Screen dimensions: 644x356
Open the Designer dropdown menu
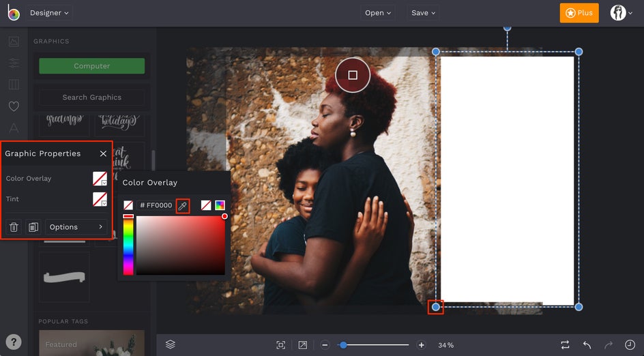[x=49, y=13]
